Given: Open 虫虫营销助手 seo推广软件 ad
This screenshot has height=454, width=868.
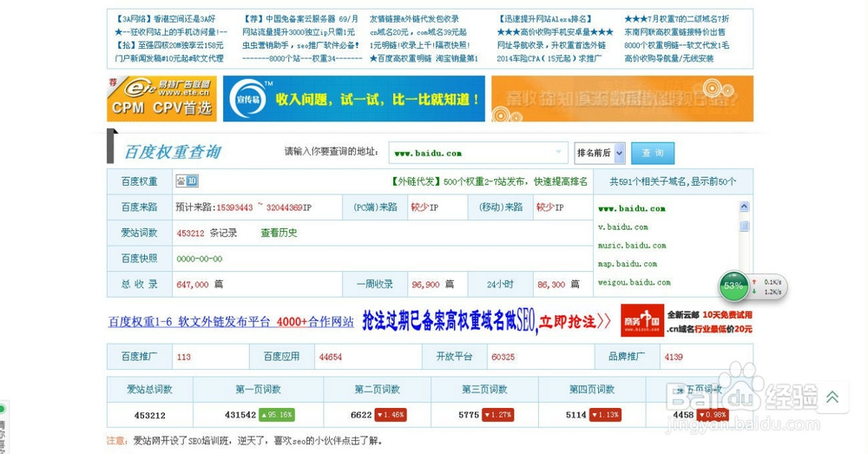Looking at the screenshot, I should (x=300, y=45).
